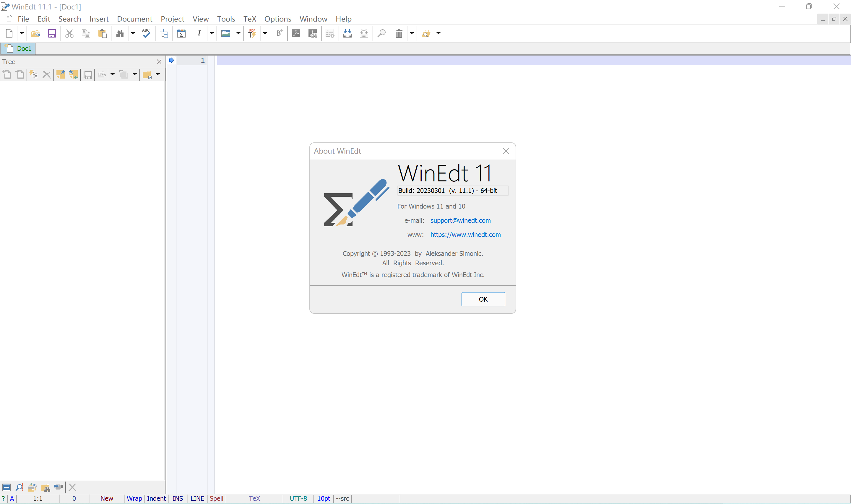Click OK in the About WinEdt dialog
The height and width of the screenshot is (504, 851).
[483, 299]
